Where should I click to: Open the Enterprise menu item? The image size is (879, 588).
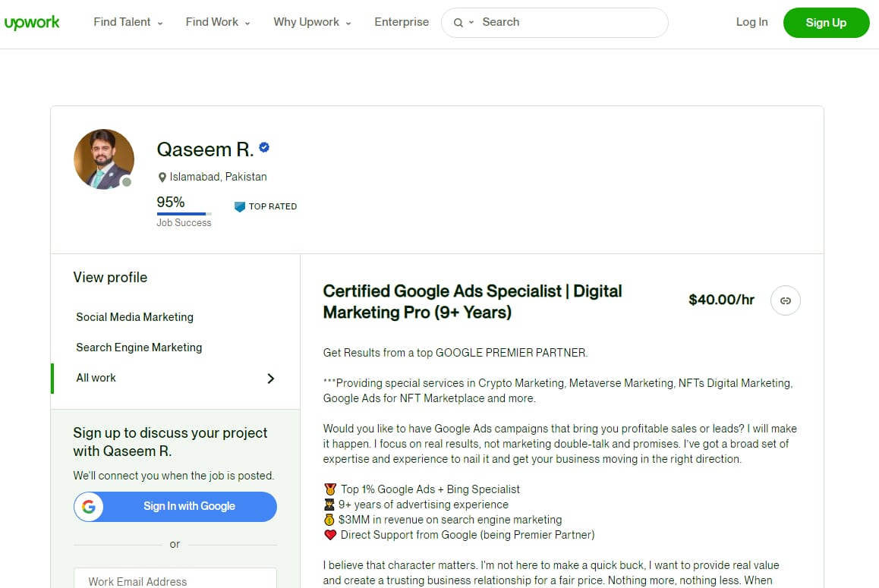pos(402,22)
